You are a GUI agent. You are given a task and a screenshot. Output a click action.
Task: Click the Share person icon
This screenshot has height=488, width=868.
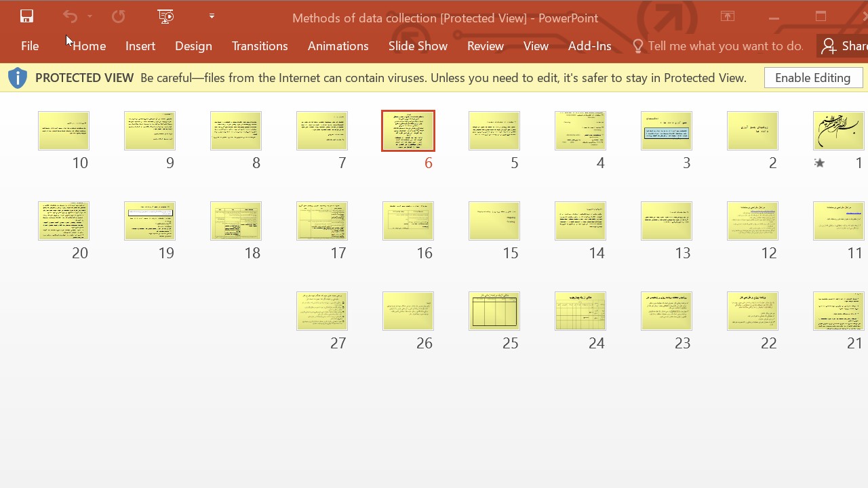tap(828, 46)
